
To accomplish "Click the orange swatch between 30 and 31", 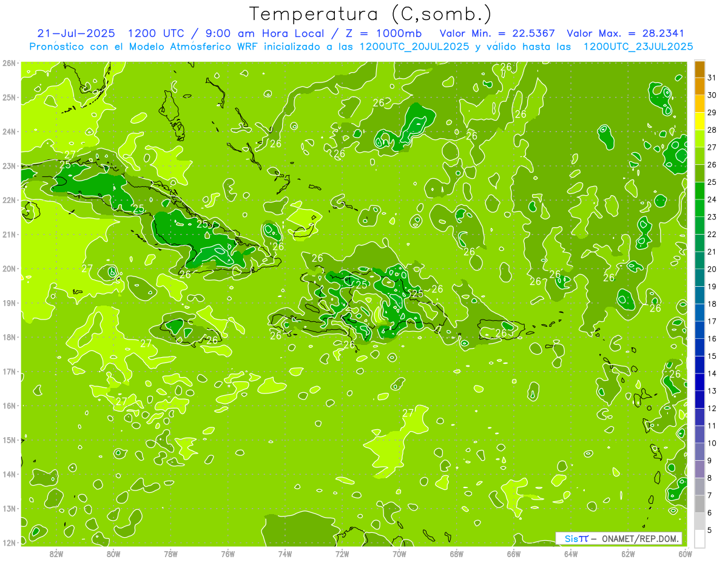I will (699, 86).
